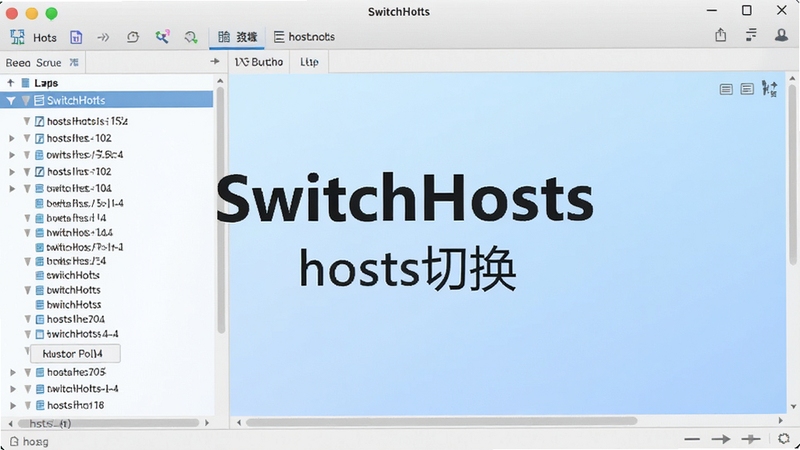Click the sort lines icon beside the user icon

click(751, 35)
